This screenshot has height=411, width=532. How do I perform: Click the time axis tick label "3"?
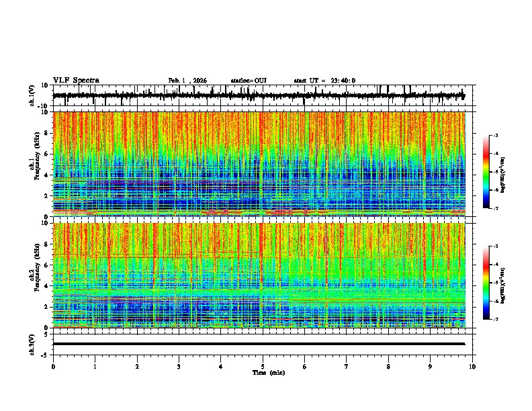[x=179, y=367]
